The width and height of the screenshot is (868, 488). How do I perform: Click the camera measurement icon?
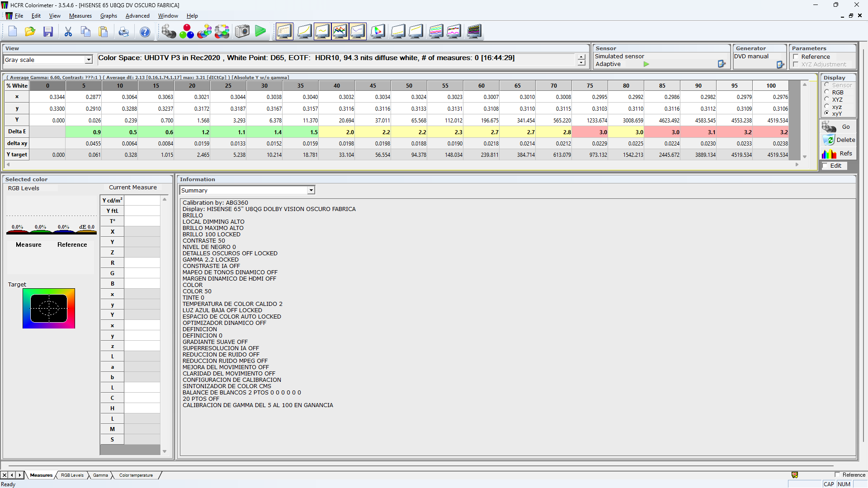click(242, 31)
